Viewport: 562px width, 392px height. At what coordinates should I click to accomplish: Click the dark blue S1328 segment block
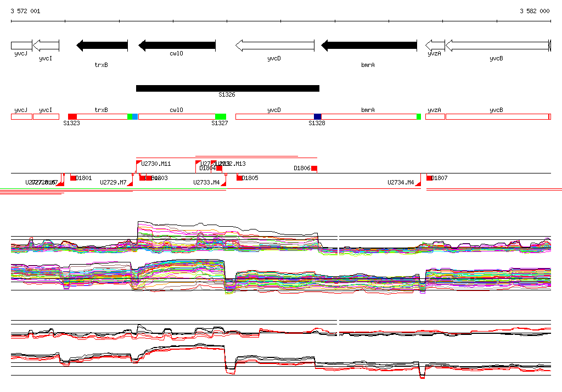point(318,116)
